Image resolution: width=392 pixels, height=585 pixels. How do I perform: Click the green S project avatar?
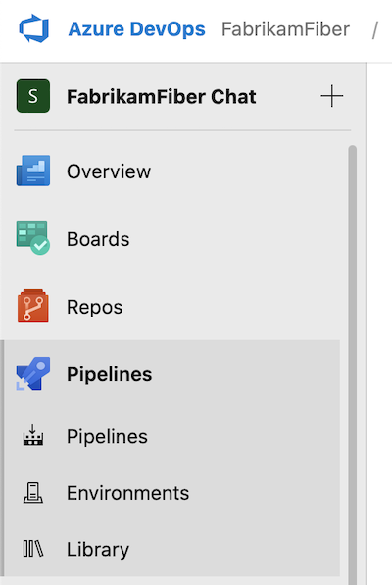[x=33, y=96]
